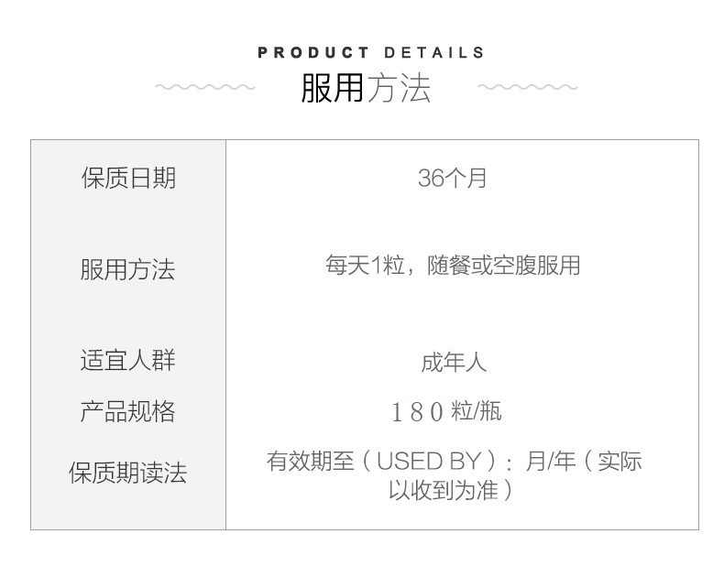The width and height of the screenshot is (724, 588).
Task: Click the bold 服用 characters in title
Action: [x=333, y=88]
